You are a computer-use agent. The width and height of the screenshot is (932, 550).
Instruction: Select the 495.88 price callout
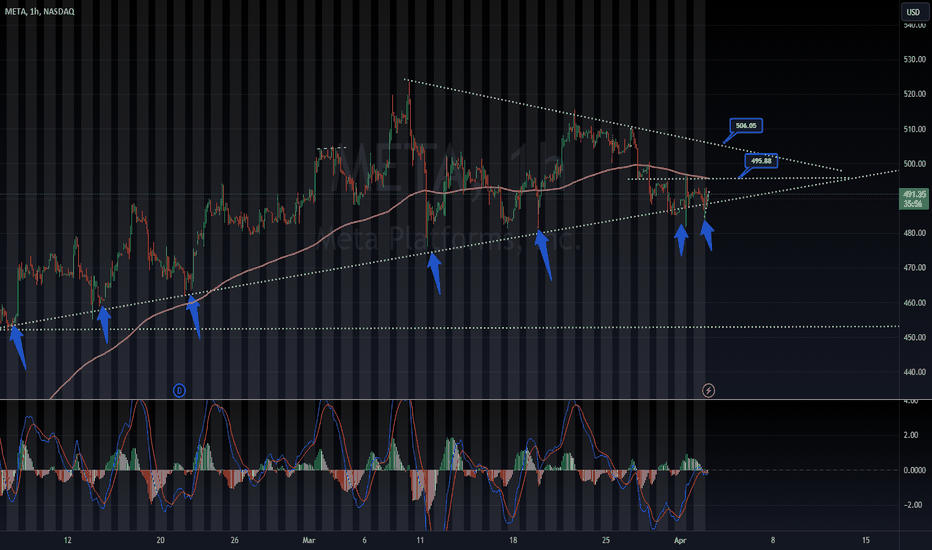(761, 161)
